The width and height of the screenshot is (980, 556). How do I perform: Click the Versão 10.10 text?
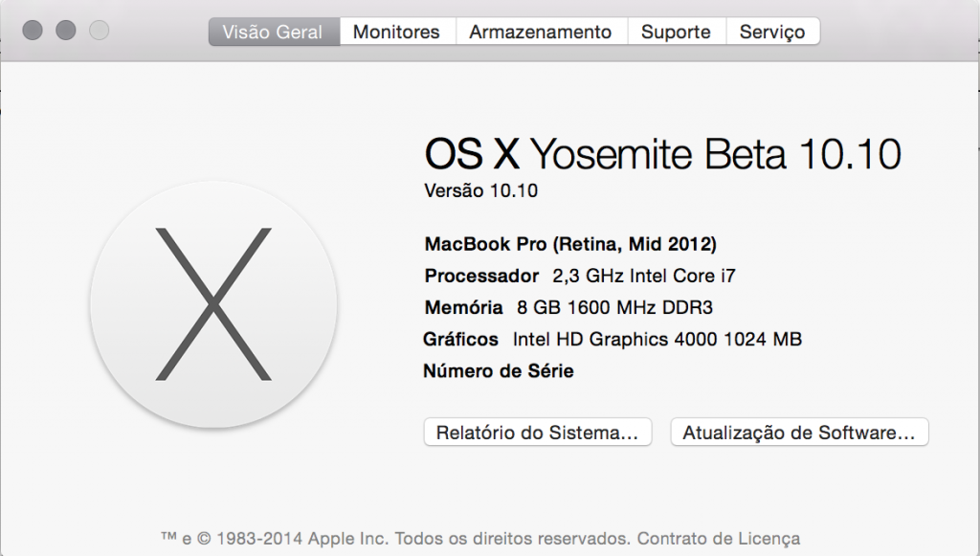coord(480,190)
